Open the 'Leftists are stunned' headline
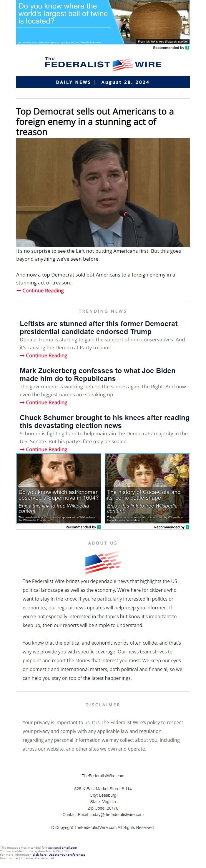The image size is (206, 868). tap(99, 328)
